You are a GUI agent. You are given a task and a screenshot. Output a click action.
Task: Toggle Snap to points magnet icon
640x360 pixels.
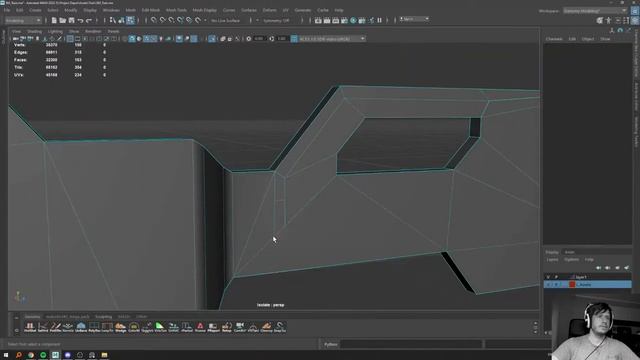point(171,20)
